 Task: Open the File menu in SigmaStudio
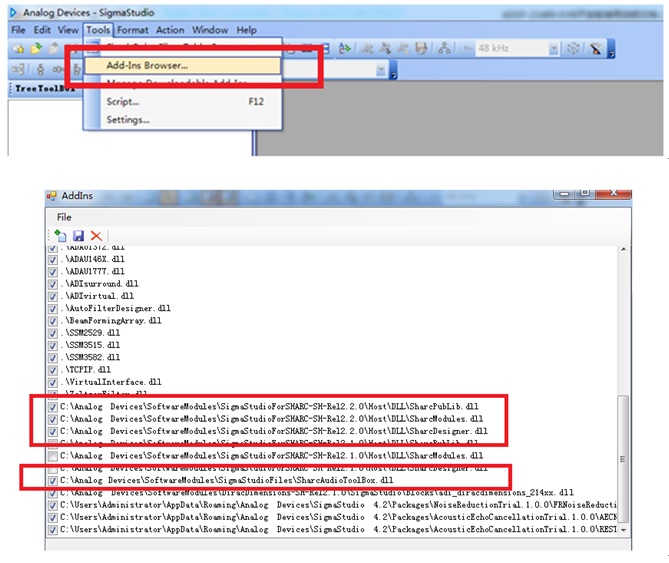click(18, 30)
